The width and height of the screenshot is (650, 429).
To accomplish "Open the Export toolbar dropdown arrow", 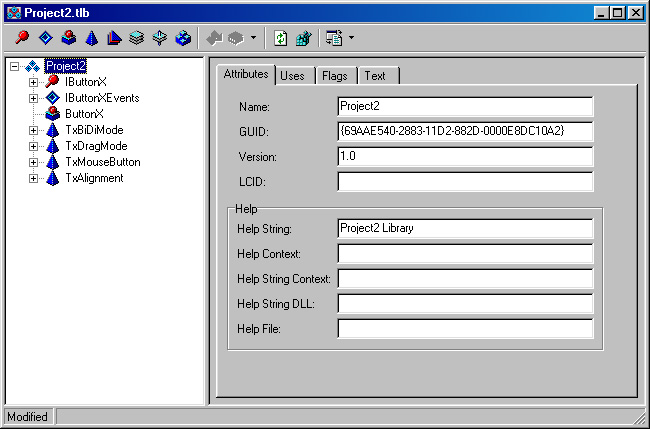I will (351, 39).
